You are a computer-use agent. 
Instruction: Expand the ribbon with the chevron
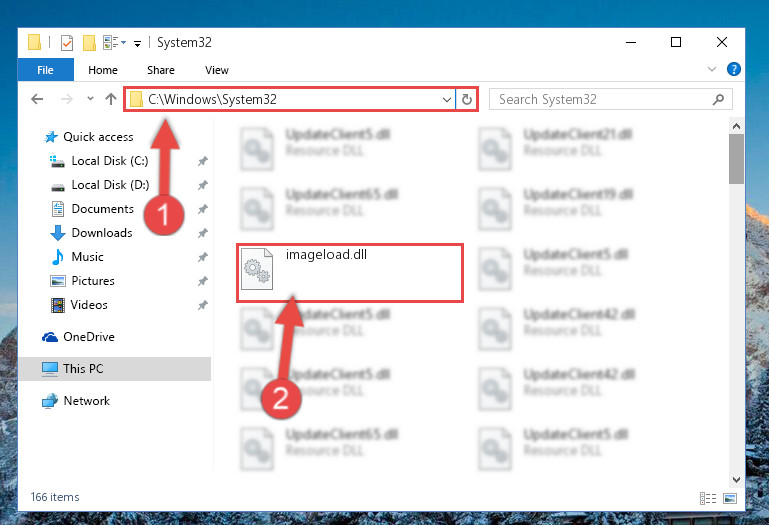[712, 69]
